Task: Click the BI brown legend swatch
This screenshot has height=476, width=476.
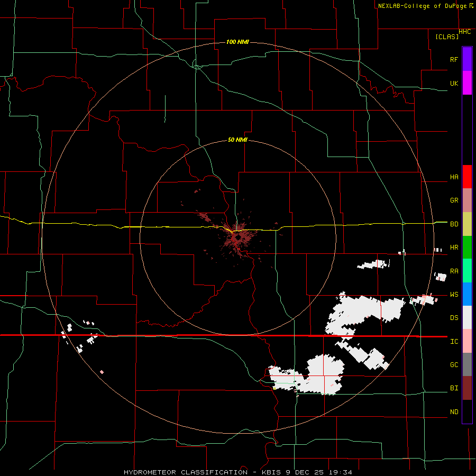Action: pyautogui.click(x=467, y=388)
